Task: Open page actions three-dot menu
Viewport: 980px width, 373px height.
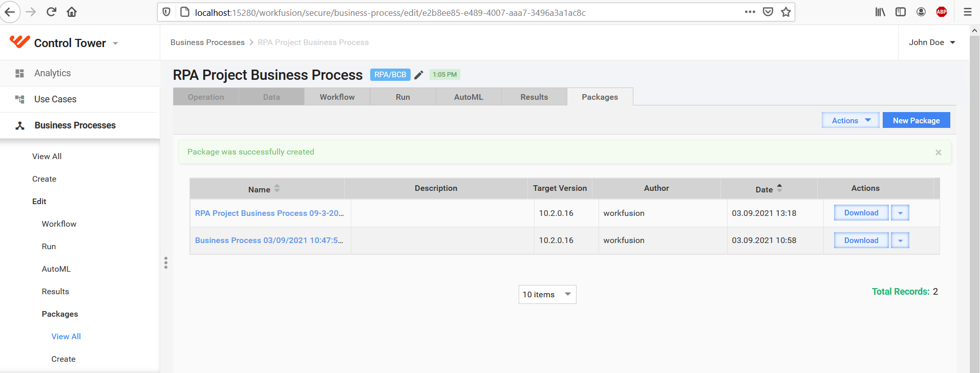Action: (x=750, y=12)
